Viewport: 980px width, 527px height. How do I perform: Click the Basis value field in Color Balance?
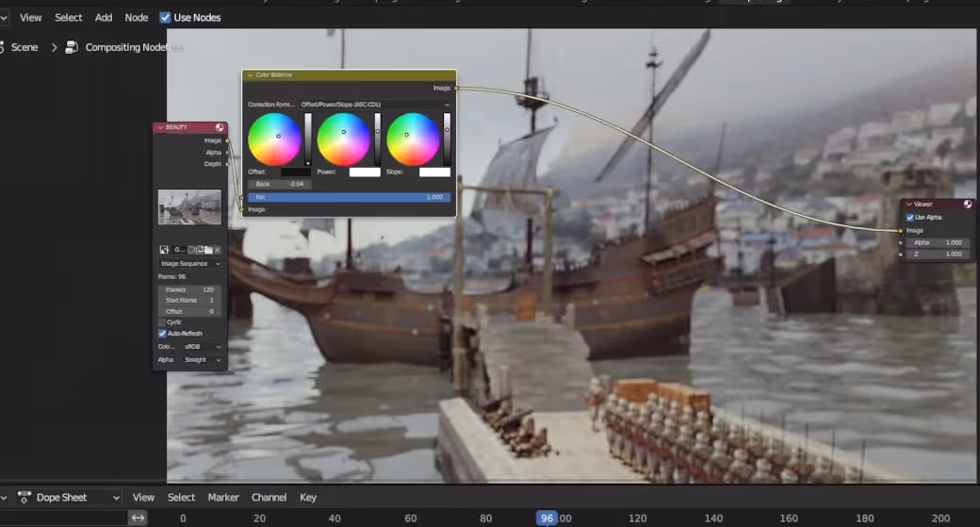(x=280, y=185)
